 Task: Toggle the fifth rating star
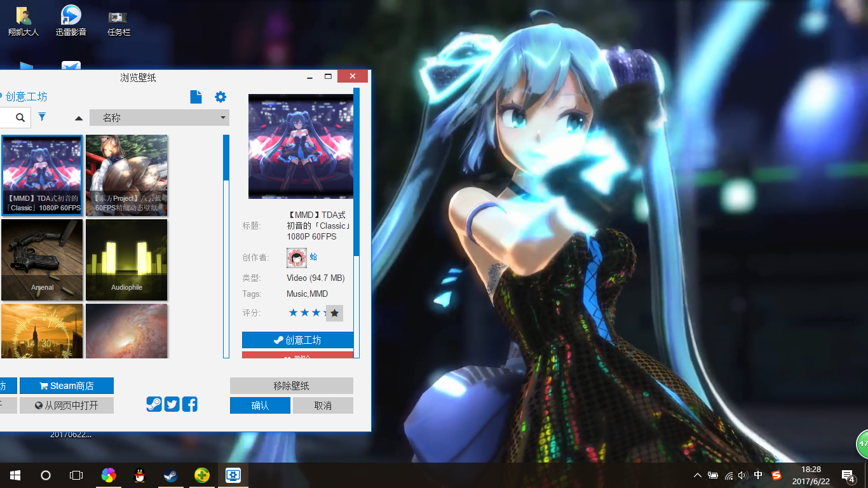coord(334,313)
